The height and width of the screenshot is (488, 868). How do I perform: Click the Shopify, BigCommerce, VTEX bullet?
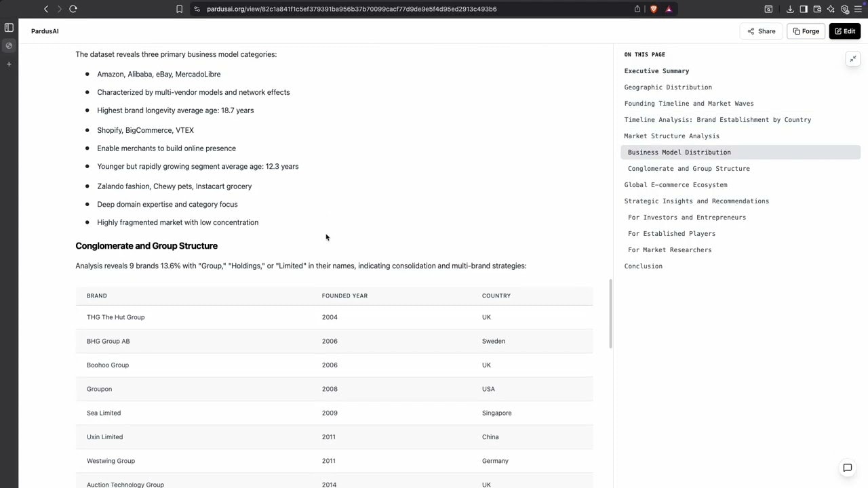[x=145, y=130]
